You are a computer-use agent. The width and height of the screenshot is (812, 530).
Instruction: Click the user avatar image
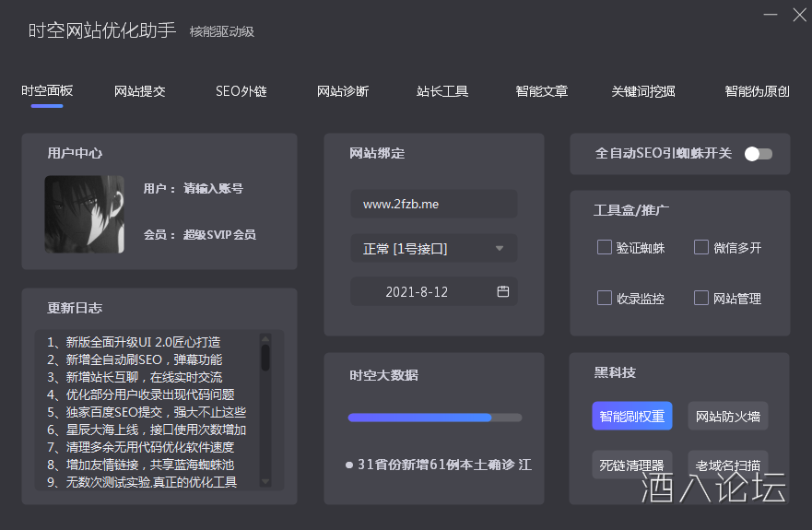point(85,215)
